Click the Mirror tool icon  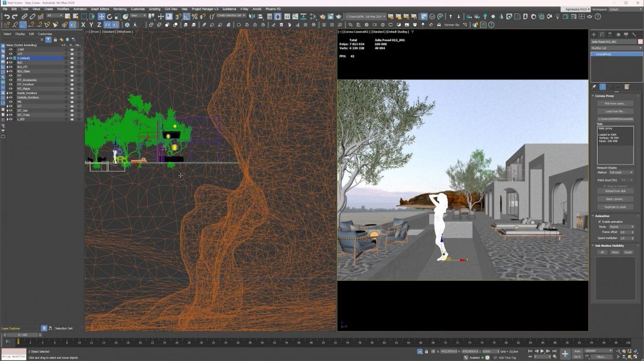point(252,16)
